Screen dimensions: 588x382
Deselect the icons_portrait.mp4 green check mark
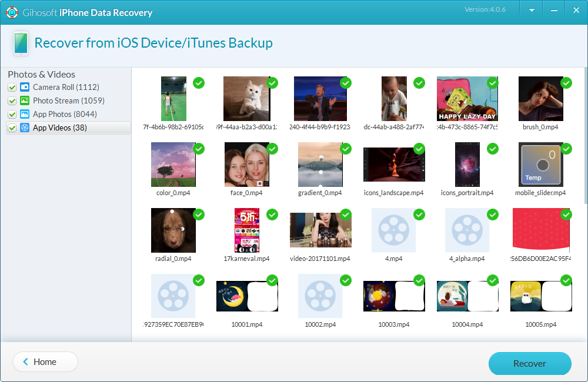click(493, 149)
